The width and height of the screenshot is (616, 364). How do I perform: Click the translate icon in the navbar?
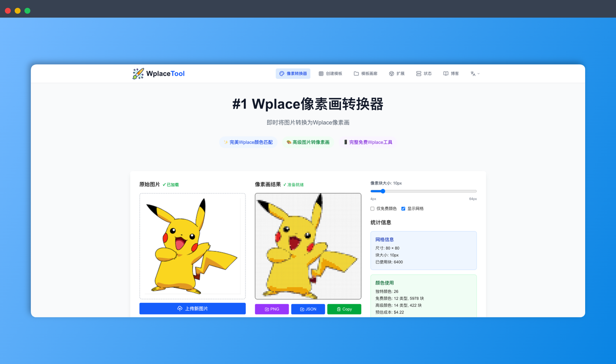[472, 73]
